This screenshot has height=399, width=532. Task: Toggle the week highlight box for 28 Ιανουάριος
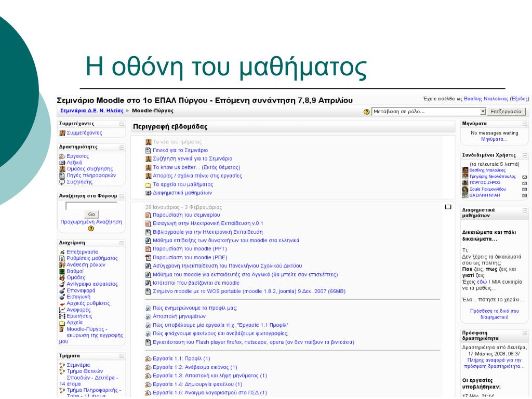click(448, 207)
